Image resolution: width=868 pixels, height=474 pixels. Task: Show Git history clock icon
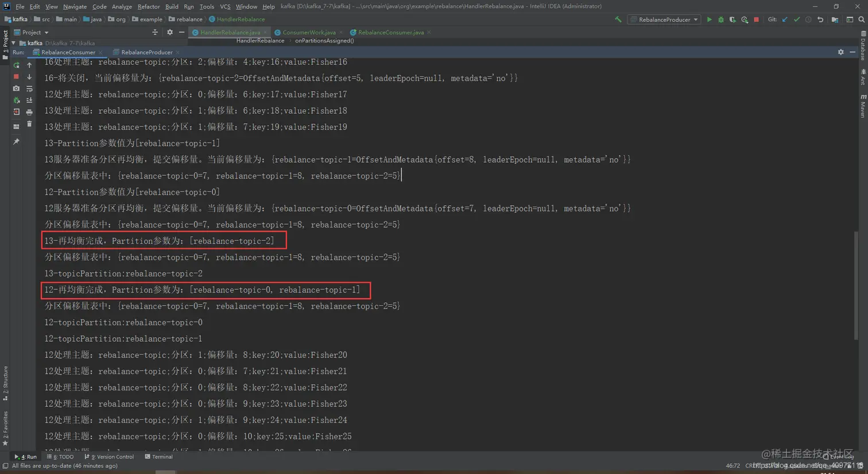point(808,20)
